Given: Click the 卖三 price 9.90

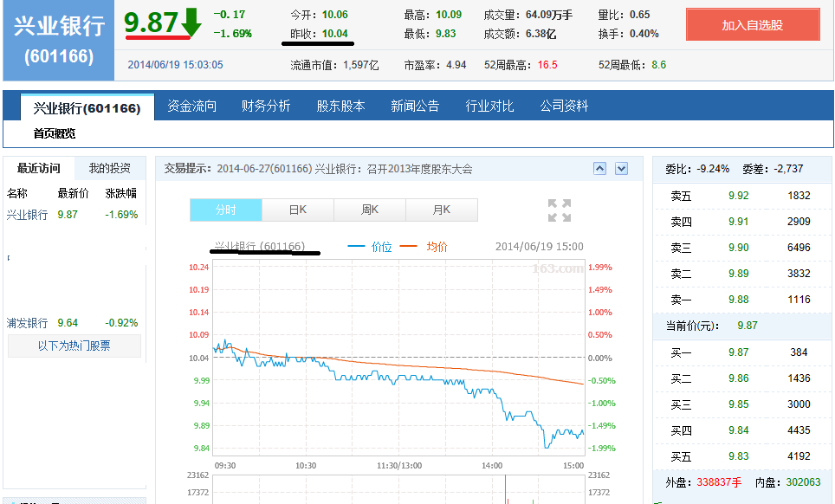Looking at the screenshot, I should [739, 248].
